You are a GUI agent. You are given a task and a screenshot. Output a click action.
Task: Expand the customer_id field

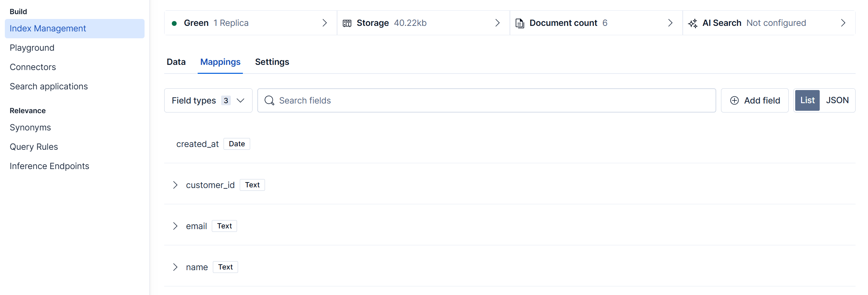175,185
